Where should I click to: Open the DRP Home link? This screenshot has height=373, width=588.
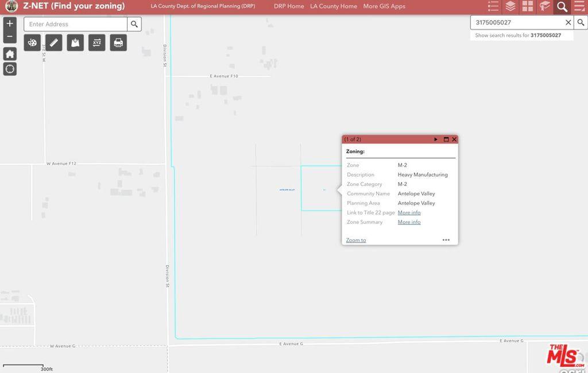[x=289, y=6]
